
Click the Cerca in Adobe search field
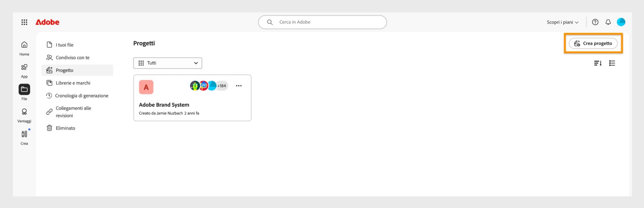click(322, 22)
